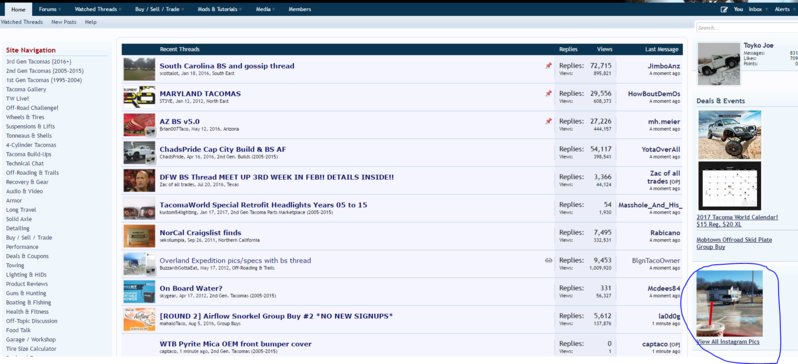This screenshot has height=364, width=798.
Task: Go to the Members page
Action: [300, 9]
